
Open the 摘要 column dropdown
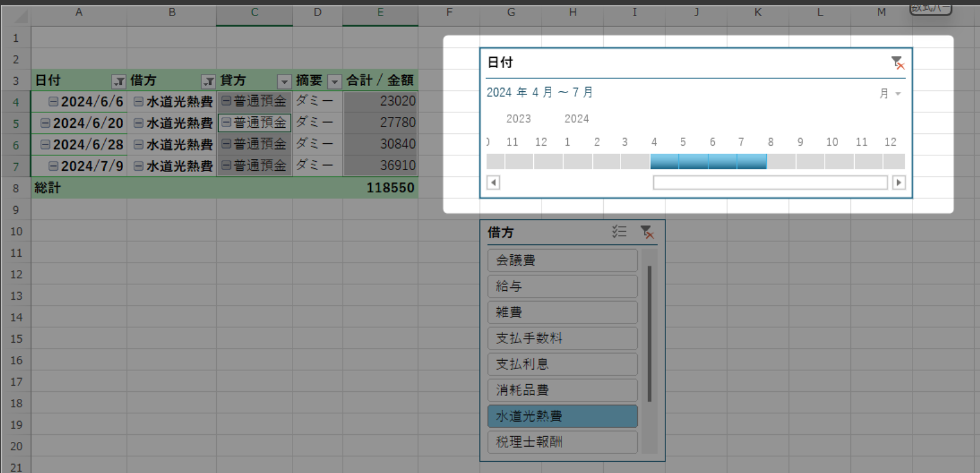coord(334,82)
